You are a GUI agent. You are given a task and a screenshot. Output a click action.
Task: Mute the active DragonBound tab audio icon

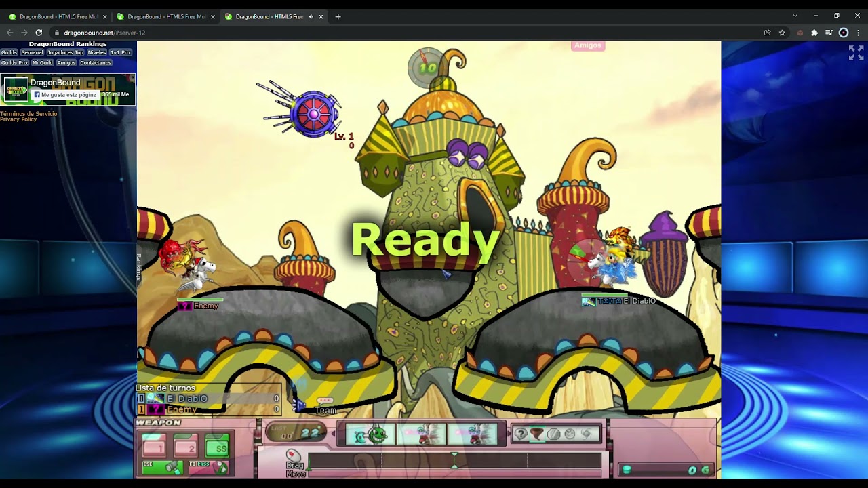point(311,16)
